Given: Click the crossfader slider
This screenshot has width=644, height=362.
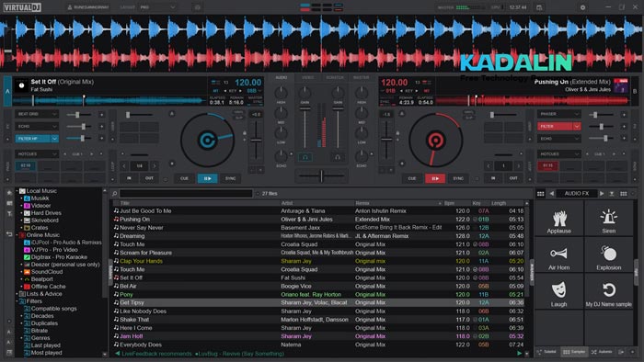Looking at the screenshot, I should [321, 175].
